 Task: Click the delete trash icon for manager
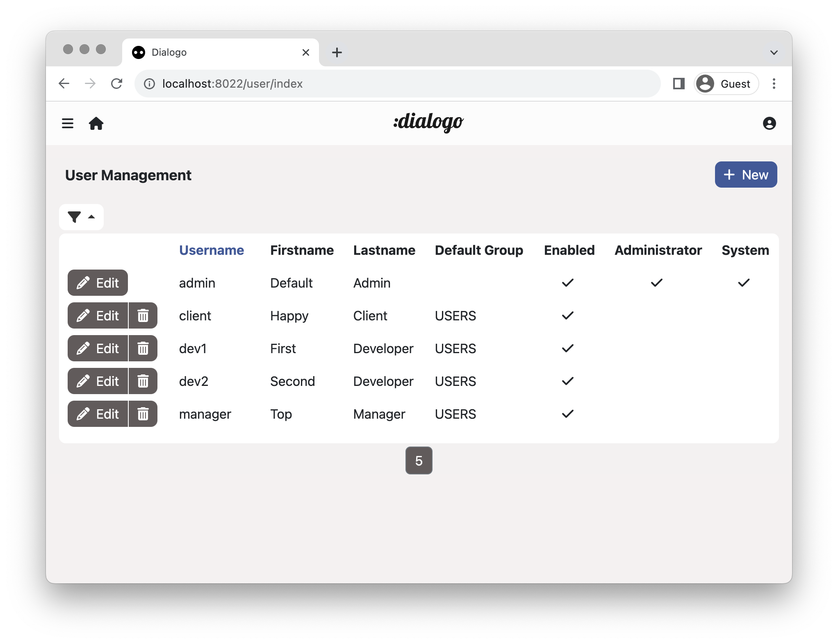point(142,414)
